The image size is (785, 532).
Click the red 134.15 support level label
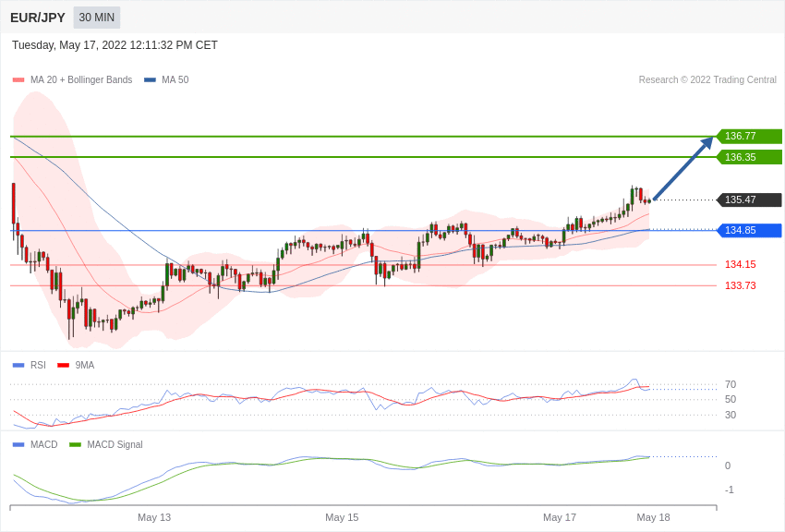tap(740, 264)
